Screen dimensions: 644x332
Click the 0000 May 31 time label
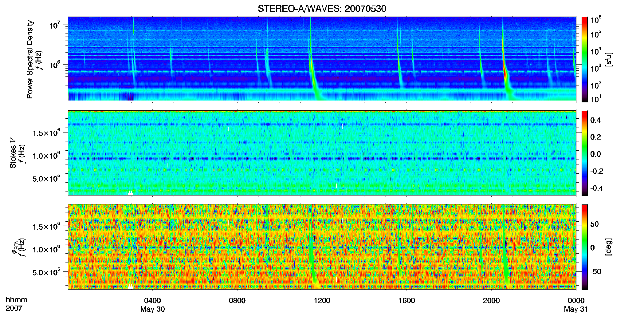[x=576, y=305]
